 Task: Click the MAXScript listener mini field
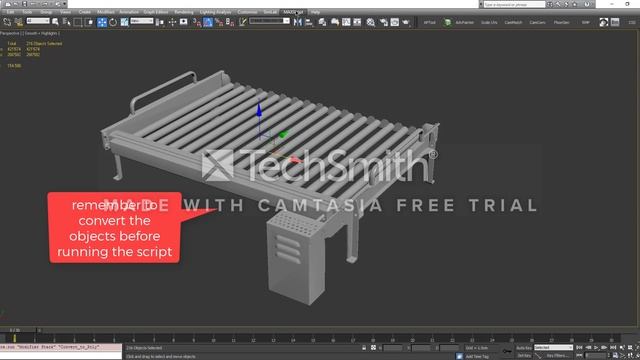pos(61,347)
